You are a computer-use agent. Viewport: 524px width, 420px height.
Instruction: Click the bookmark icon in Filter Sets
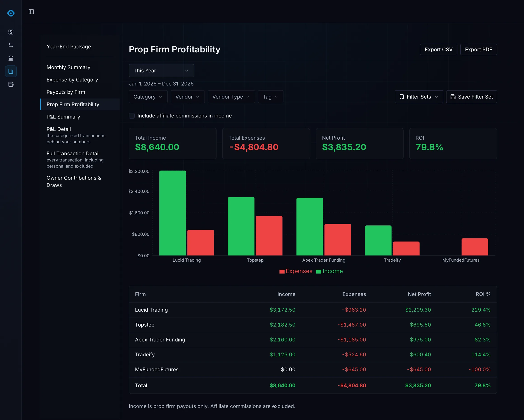402,97
